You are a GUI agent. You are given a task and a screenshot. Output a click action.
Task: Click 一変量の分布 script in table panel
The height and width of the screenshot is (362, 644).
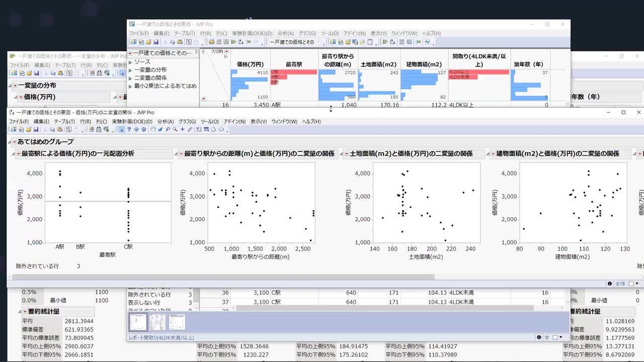(x=150, y=70)
